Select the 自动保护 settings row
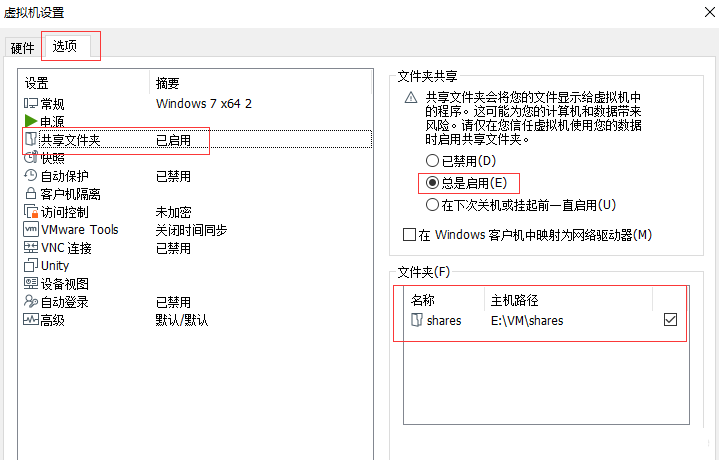The image size is (719, 460). 196,176
